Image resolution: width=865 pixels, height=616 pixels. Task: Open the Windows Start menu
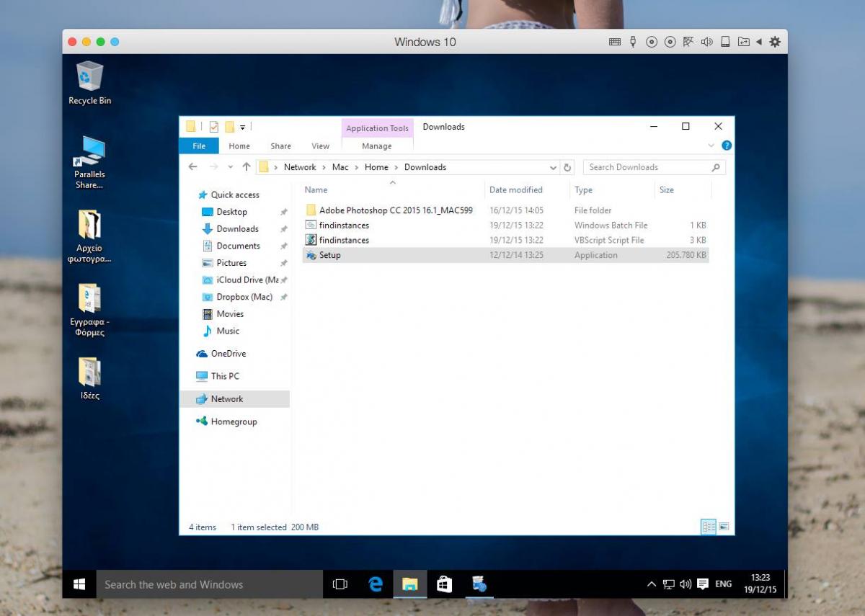click(x=79, y=584)
